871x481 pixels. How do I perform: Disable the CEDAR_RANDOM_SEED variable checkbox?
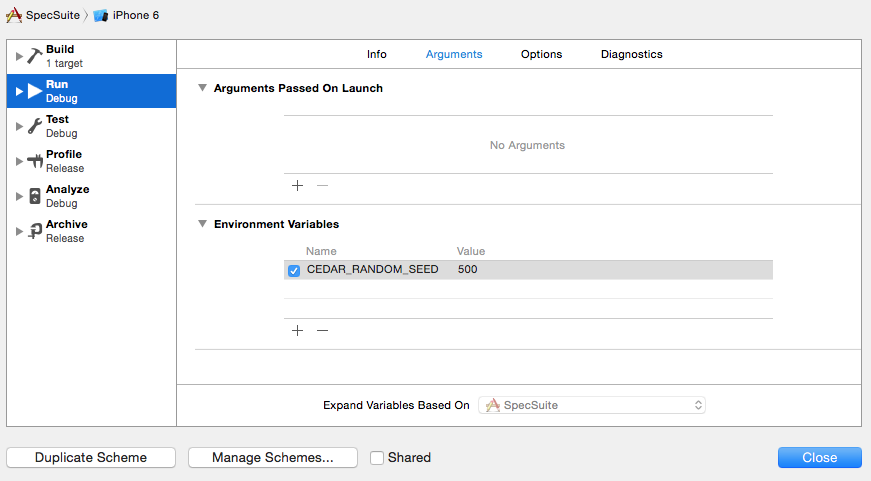click(x=294, y=270)
